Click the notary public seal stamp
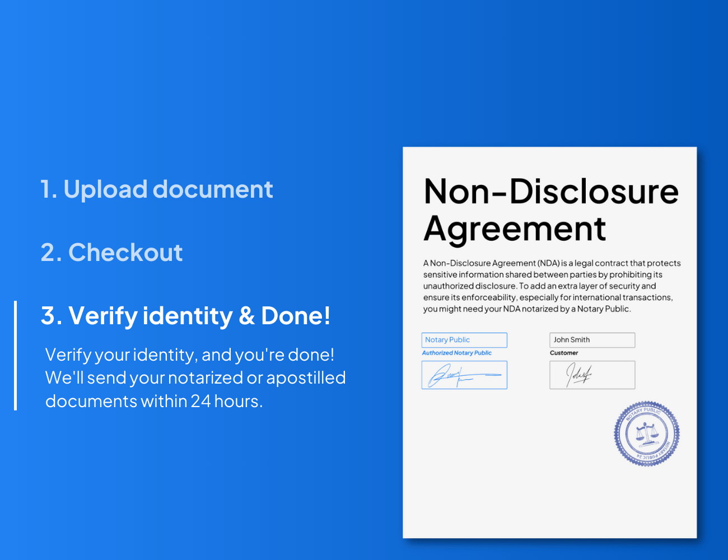 [646, 433]
